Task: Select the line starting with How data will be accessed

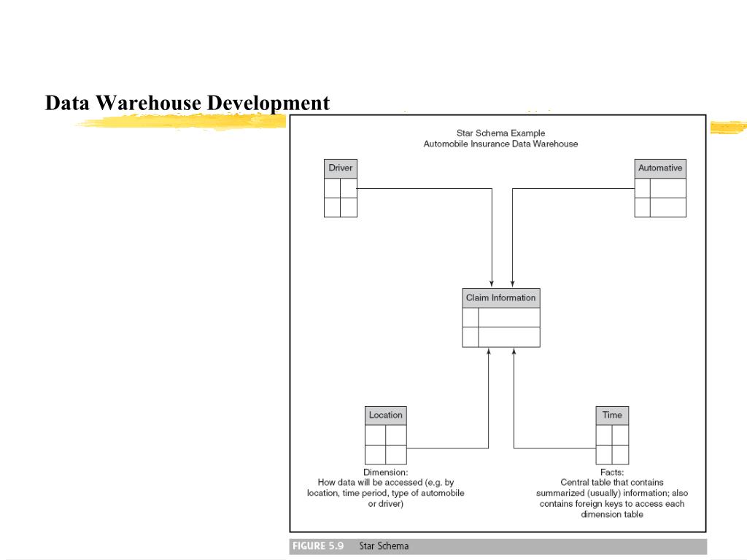Action: click(386, 483)
